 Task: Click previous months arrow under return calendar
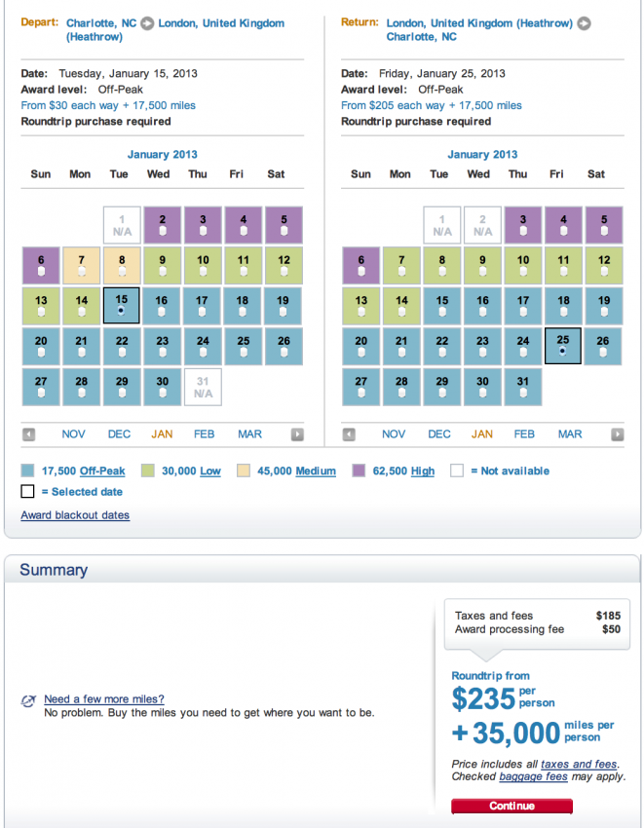point(349,434)
